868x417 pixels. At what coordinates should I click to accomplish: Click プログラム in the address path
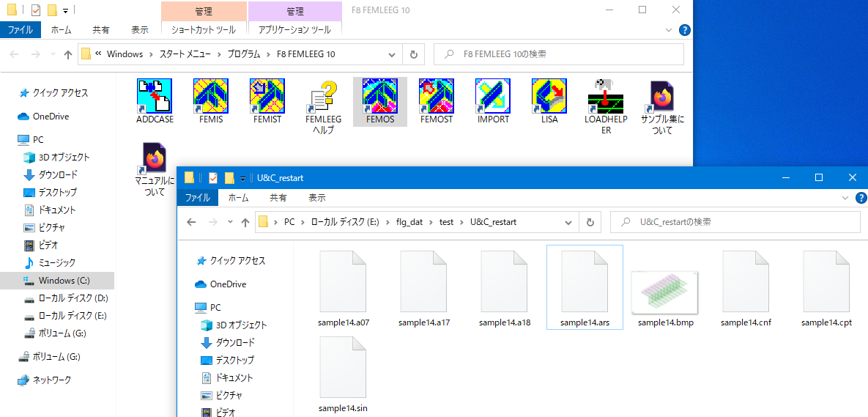244,54
